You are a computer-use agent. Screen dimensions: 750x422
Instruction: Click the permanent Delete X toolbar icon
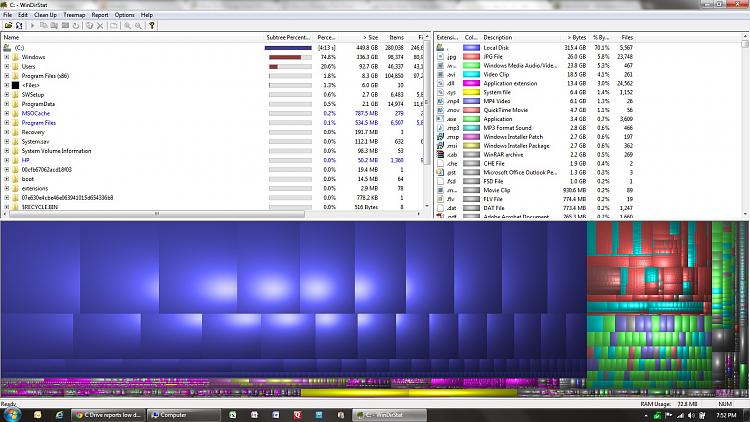pyautogui.click(x=100, y=25)
